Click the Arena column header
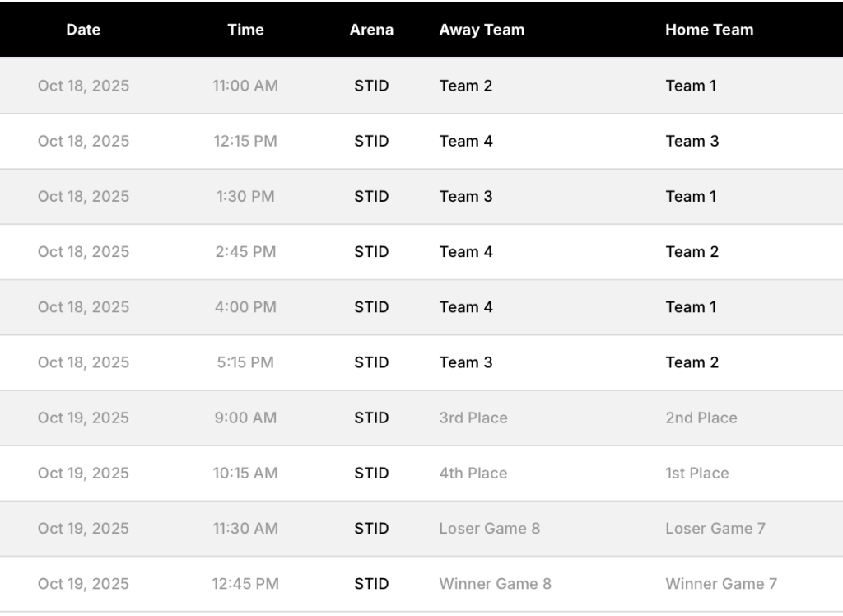Screen dimensions: 843x616 click(371, 30)
